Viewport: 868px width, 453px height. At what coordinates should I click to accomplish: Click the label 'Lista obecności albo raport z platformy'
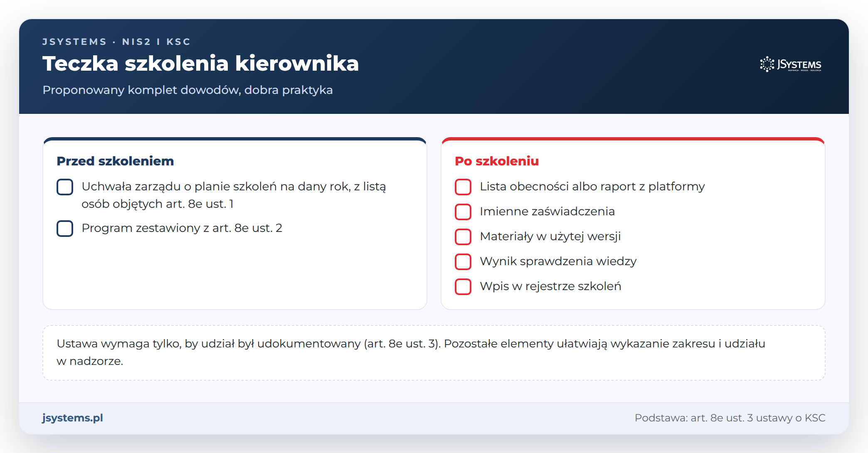pyautogui.click(x=592, y=186)
